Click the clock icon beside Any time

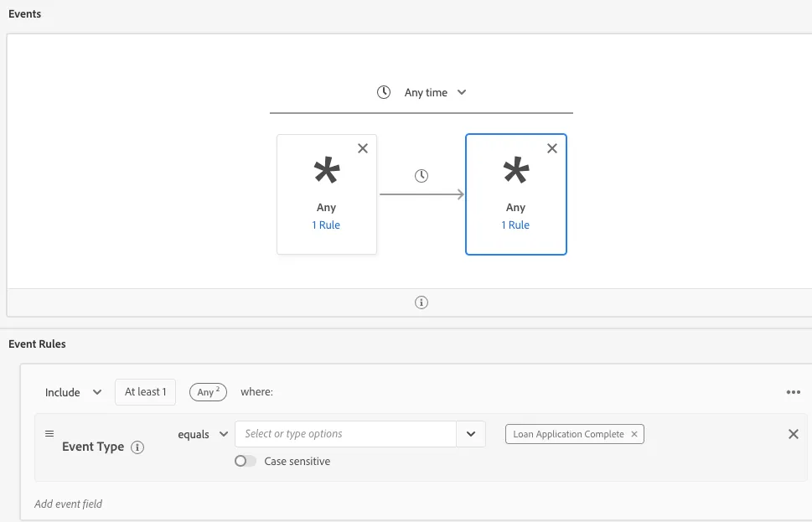(384, 92)
